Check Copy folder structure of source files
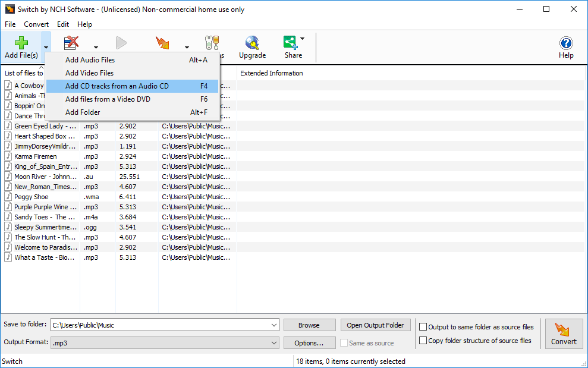Image resolution: width=588 pixels, height=368 pixels. click(423, 340)
